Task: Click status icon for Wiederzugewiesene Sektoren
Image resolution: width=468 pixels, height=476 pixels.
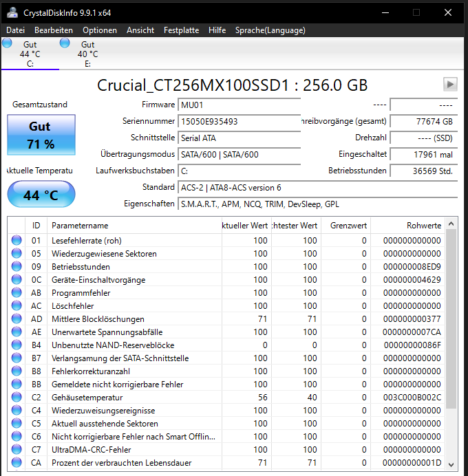Action: (17, 253)
